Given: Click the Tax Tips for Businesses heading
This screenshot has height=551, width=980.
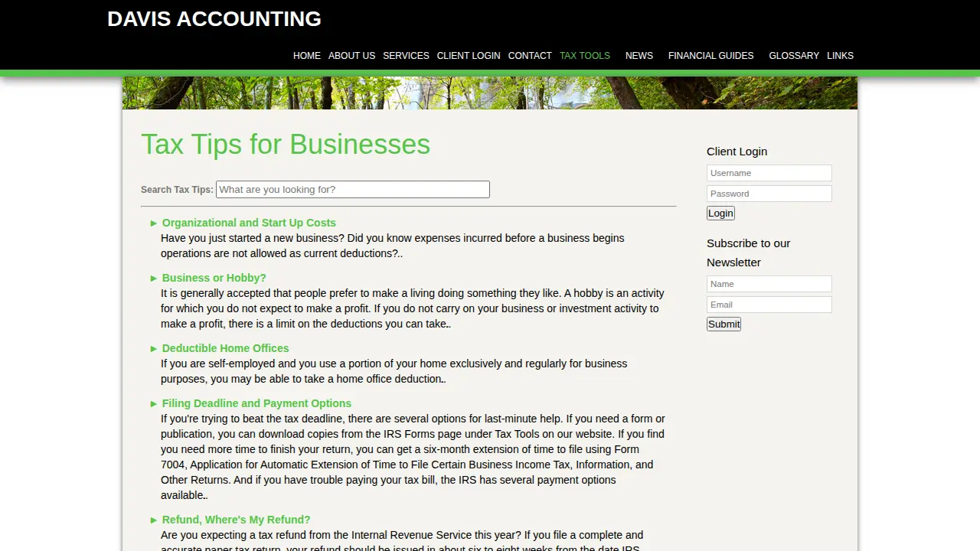Looking at the screenshot, I should point(286,145).
